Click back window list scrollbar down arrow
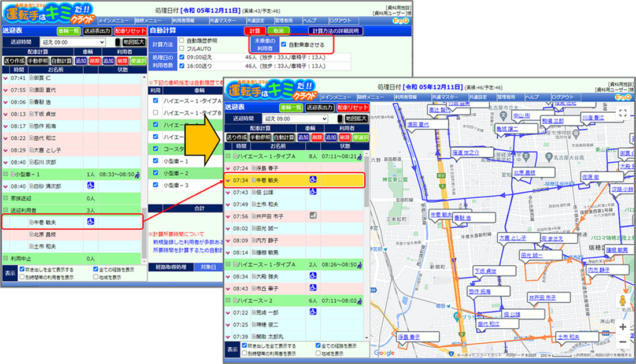The height and width of the screenshot is (364, 636). (143, 262)
